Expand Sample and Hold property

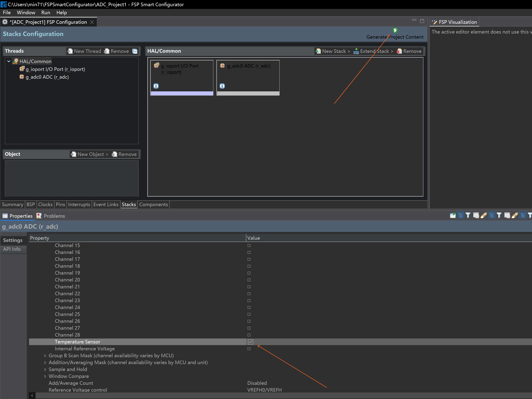tap(45, 369)
